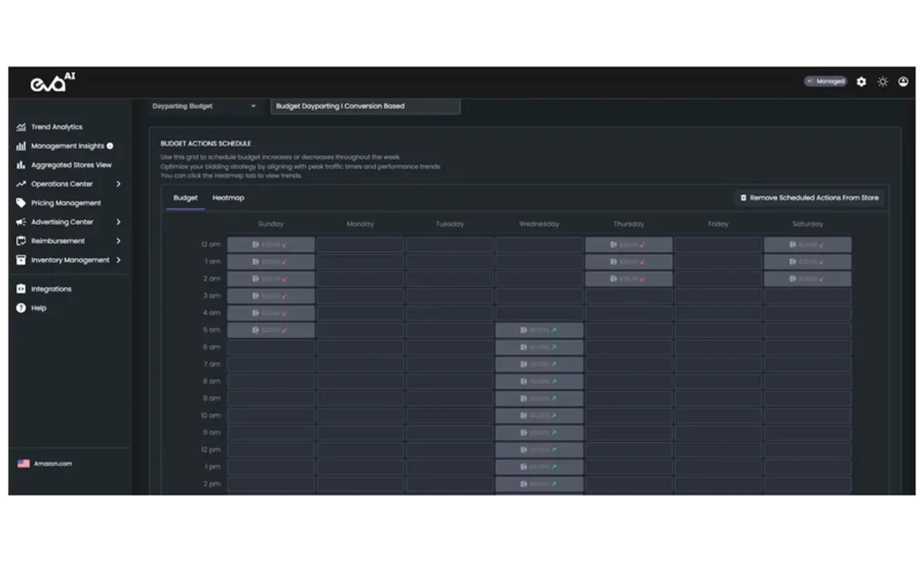Screen dimensions: 924x564
Task: Toggle the Managed mode pill
Action: (x=826, y=81)
